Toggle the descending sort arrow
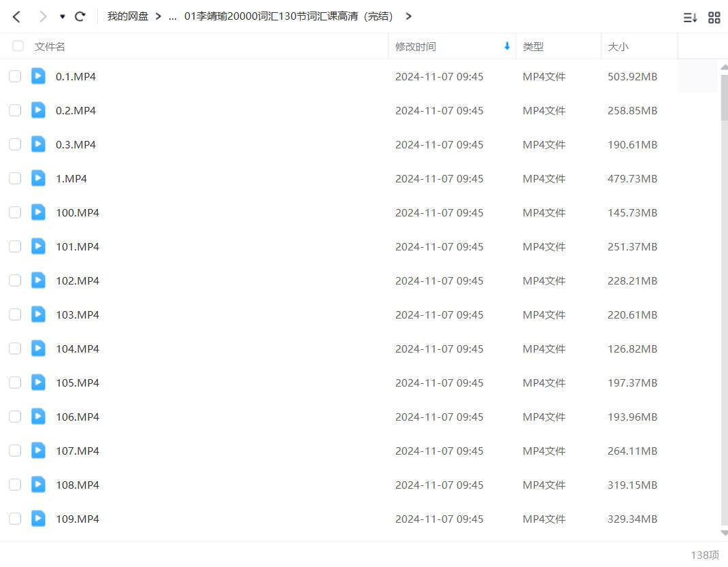This screenshot has width=728, height=567. click(507, 46)
